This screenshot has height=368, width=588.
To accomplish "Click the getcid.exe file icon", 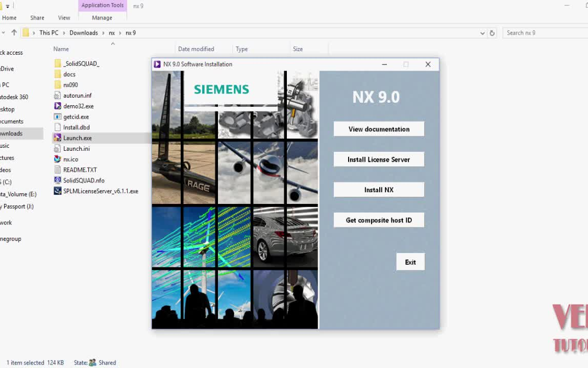I will pos(58,117).
